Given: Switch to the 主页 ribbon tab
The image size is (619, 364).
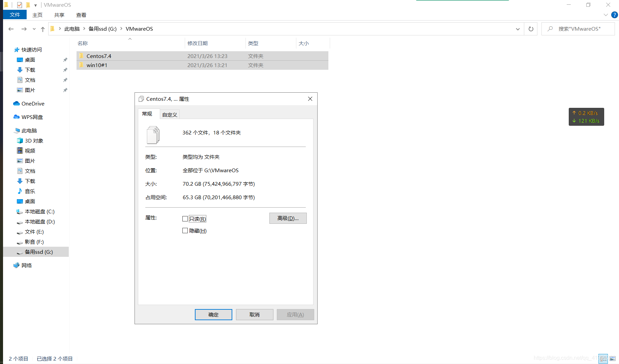Looking at the screenshot, I should click(37, 15).
